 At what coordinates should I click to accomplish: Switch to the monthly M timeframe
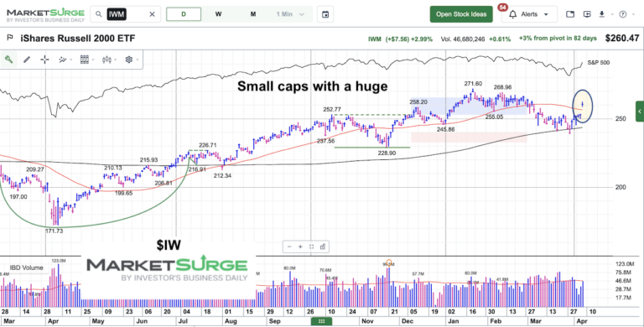coord(253,14)
